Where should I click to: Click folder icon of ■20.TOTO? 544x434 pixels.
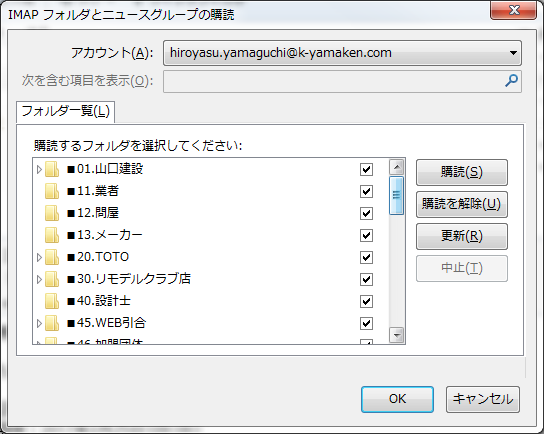(x=52, y=257)
